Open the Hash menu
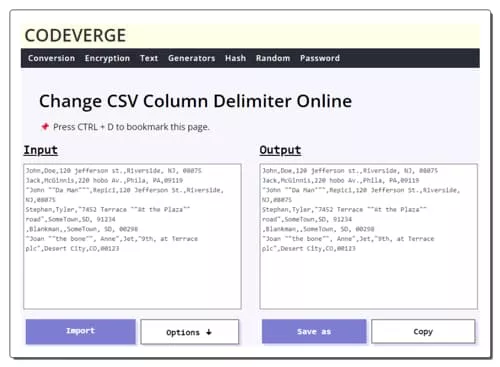The height and width of the screenshot is (367, 500). [235, 58]
